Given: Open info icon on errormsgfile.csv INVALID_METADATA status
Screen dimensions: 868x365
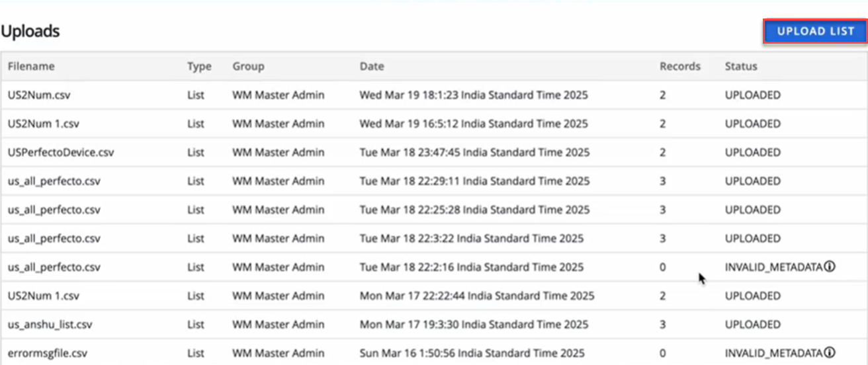Looking at the screenshot, I should [x=830, y=352].
